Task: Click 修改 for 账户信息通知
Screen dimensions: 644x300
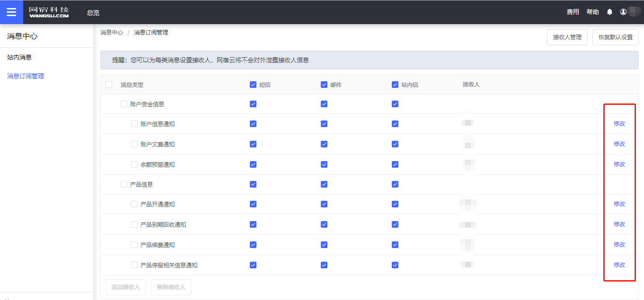Action: click(619, 124)
